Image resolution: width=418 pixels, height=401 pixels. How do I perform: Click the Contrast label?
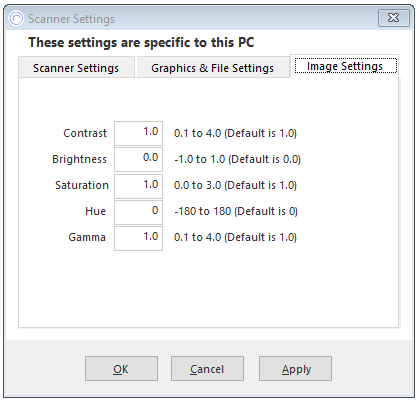[85, 133]
